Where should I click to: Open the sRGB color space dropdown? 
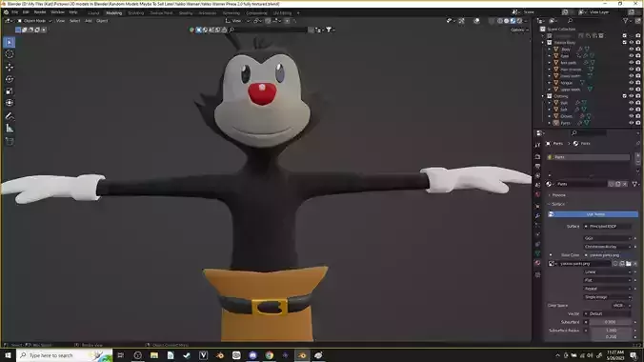coord(621,305)
